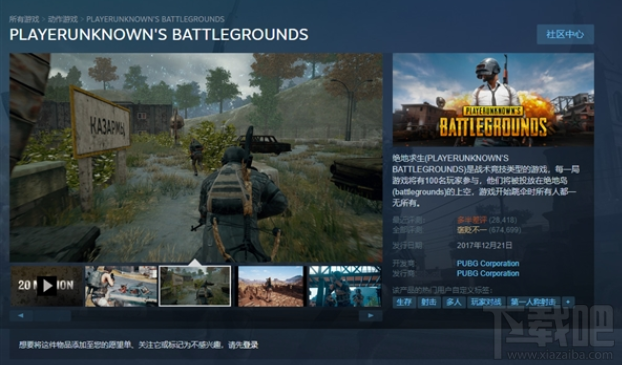Play the 20 Million trailer video thumbnail
Viewport: 622px width, 365px height.
tap(46, 286)
